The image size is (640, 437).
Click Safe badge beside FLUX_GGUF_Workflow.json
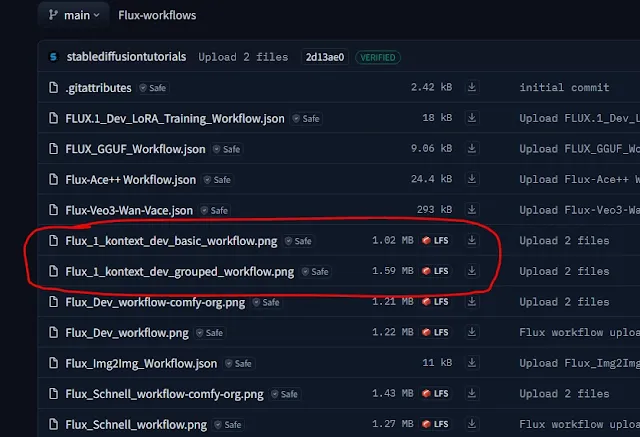(x=227, y=149)
